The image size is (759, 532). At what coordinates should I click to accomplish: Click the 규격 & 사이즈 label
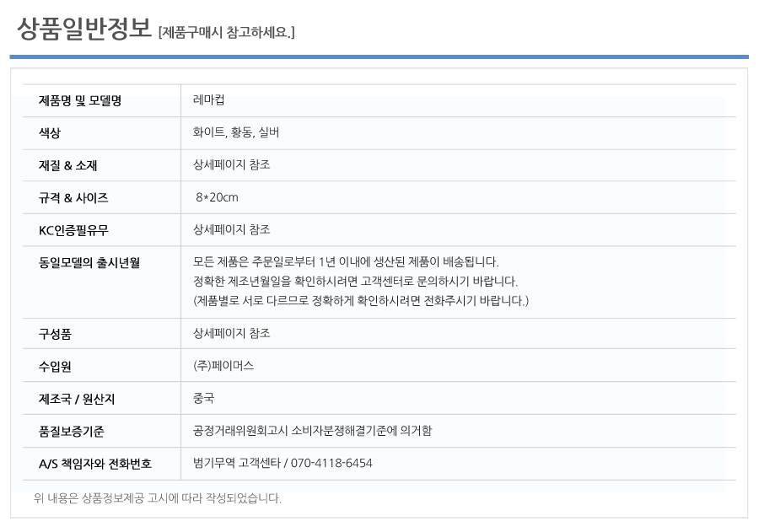coord(73,198)
